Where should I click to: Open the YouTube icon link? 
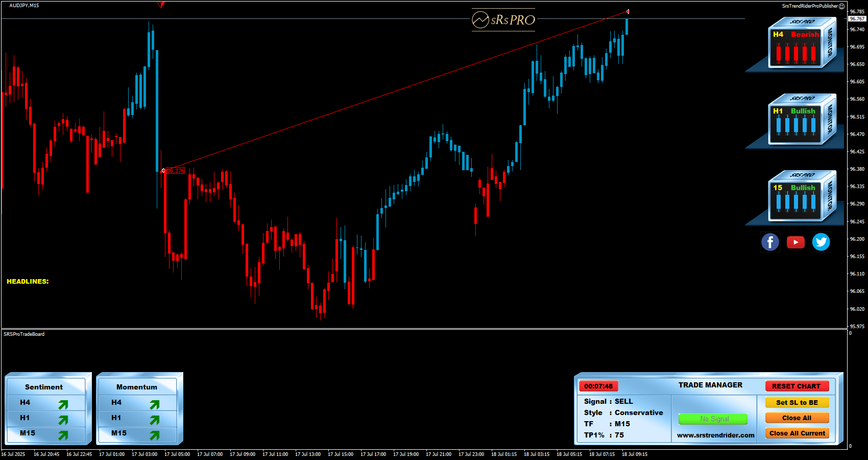pyautogui.click(x=795, y=242)
